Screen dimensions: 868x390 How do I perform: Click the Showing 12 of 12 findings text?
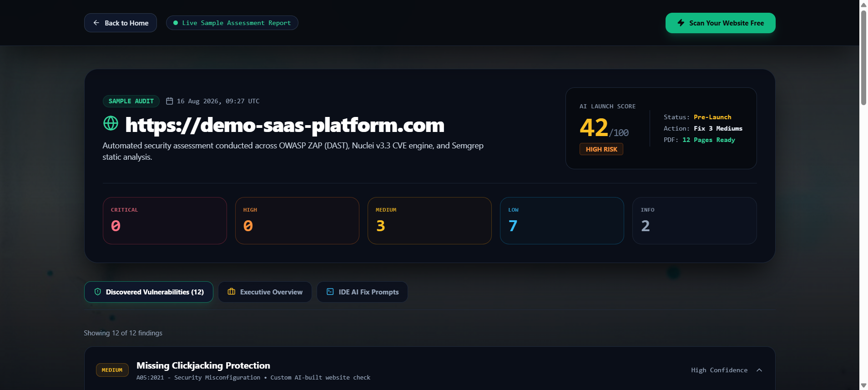pos(123,333)
